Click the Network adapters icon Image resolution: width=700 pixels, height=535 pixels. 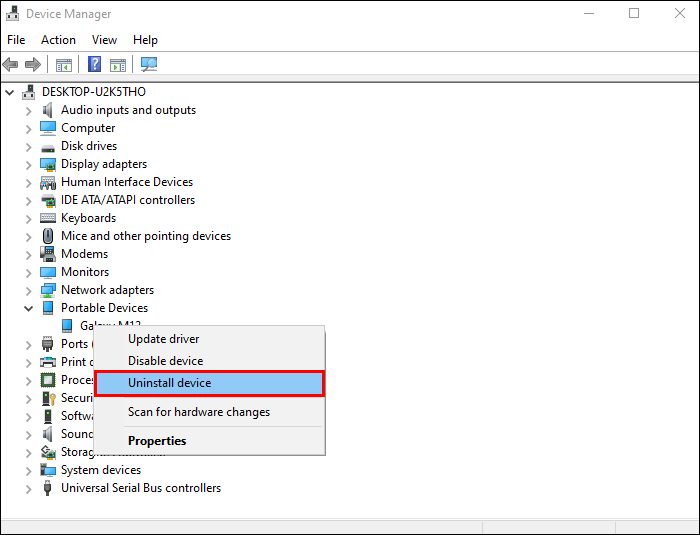pyautogui.click(x=48, y=290)
